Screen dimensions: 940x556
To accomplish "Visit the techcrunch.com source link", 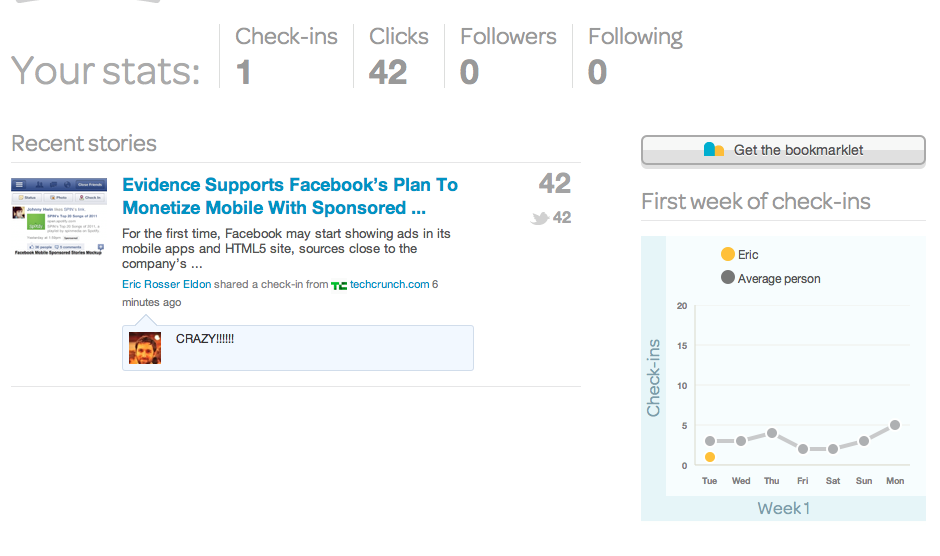I will pyautogui.click(x=389, y=285).
